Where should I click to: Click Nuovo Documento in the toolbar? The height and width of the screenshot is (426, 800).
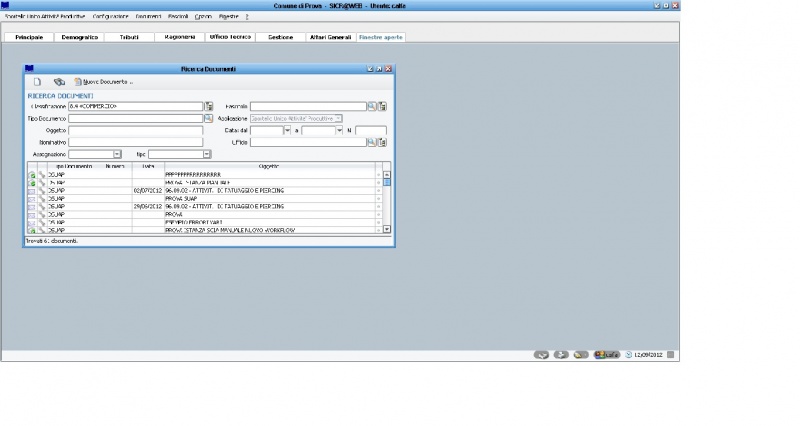(x=104, y=82)
